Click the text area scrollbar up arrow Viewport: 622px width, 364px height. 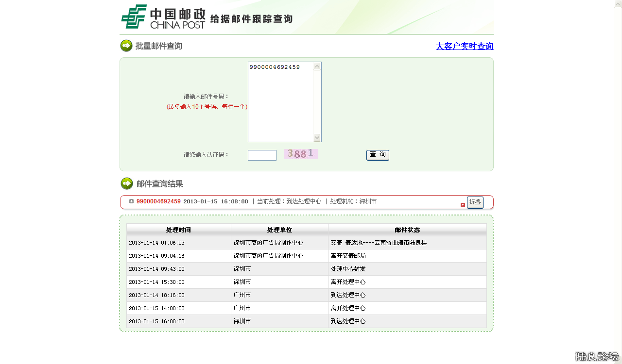click(x=317, y=66)
